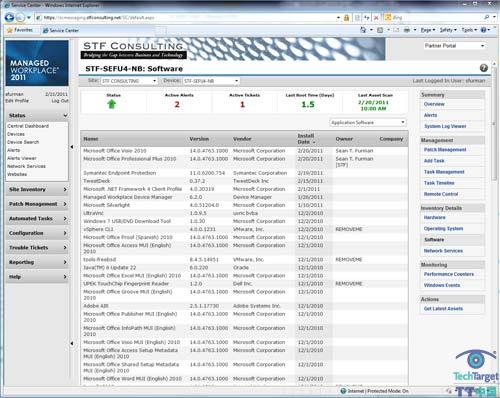This screenshot has height=398, width=500.
Task: Open Alerts Viewer in the sidebar
Action: [22, 158]
